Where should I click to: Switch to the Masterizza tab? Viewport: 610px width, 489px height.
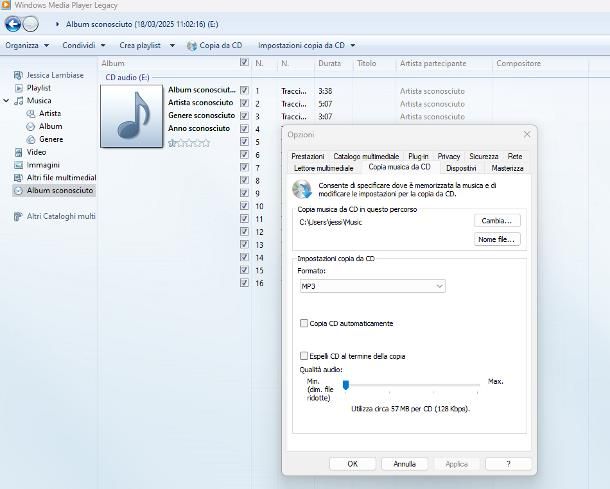pyautogui.click(x=507, y=168)
